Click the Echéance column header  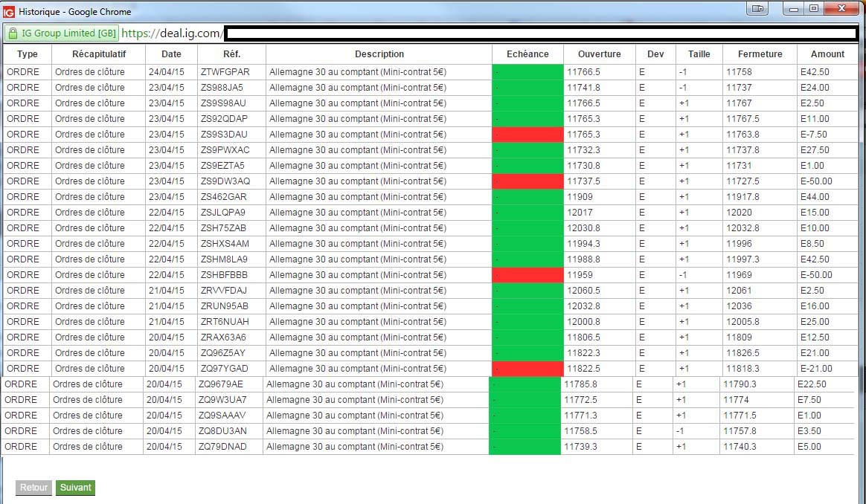pyautogui.click(x=527, y=54)
